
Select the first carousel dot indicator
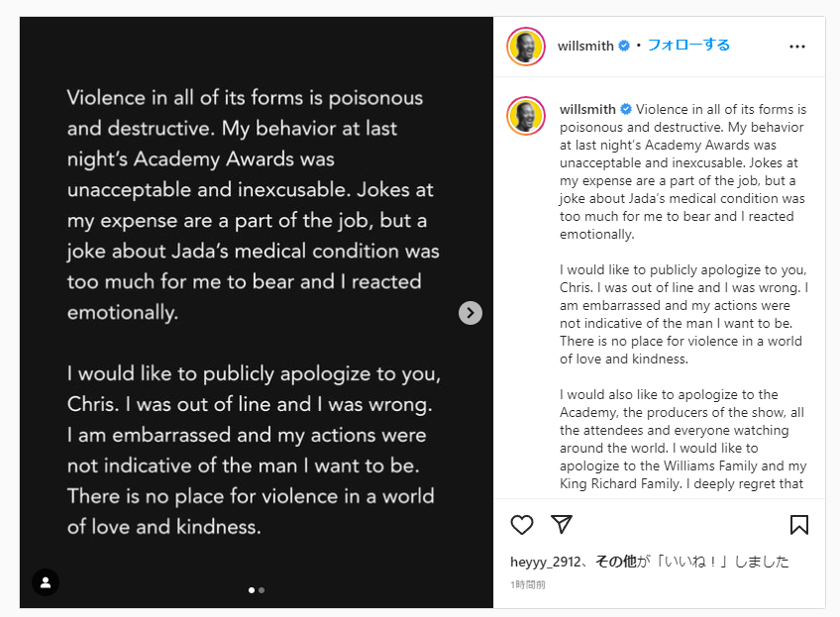click(x=252, y=590)
